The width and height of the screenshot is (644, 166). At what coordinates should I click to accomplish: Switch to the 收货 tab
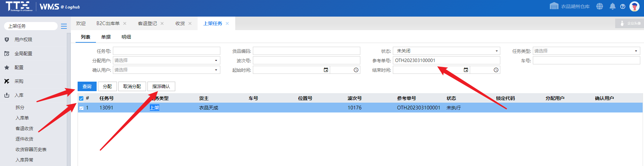[180, 23]
